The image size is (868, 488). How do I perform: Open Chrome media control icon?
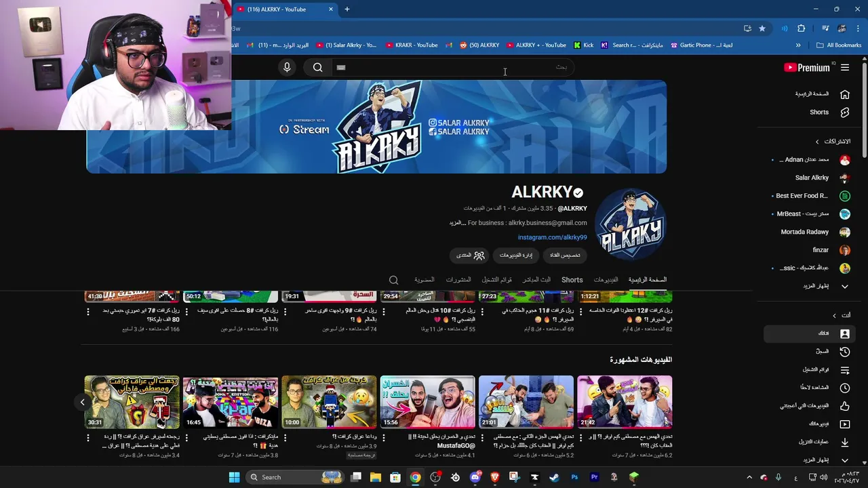click(x=825, y=28)
